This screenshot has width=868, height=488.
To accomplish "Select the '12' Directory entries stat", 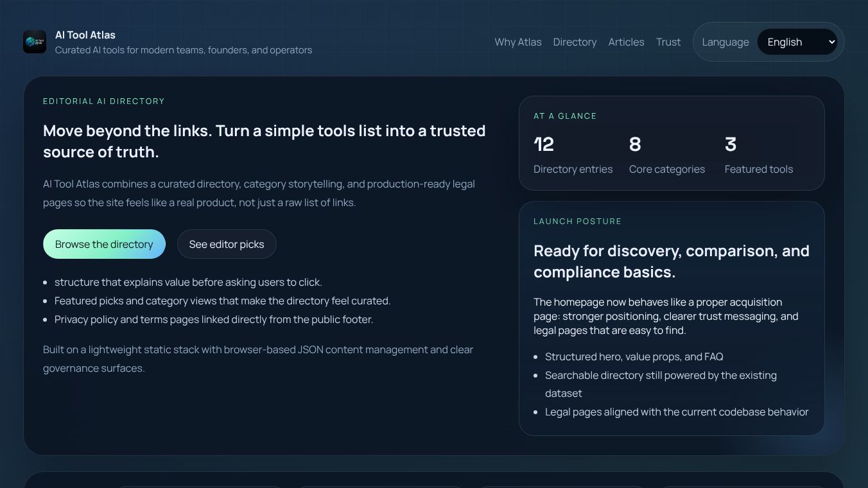I will (x=573, y=155).
